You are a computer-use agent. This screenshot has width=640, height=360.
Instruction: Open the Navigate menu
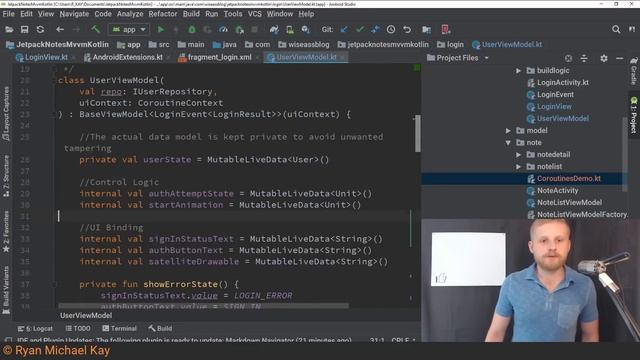coord(74,14)
